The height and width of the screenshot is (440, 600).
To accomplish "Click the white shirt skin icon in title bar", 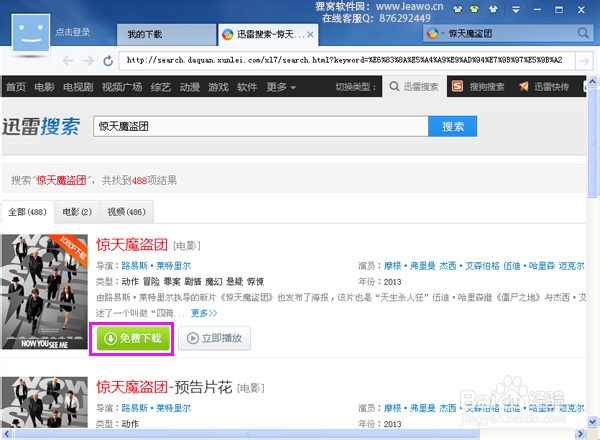I will click(x=493, y=9).
